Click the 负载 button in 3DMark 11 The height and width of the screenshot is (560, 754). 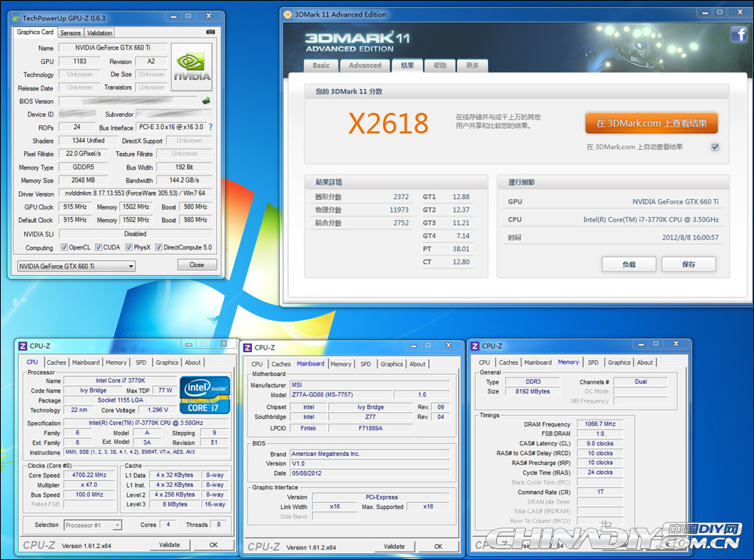pos(629,265)
